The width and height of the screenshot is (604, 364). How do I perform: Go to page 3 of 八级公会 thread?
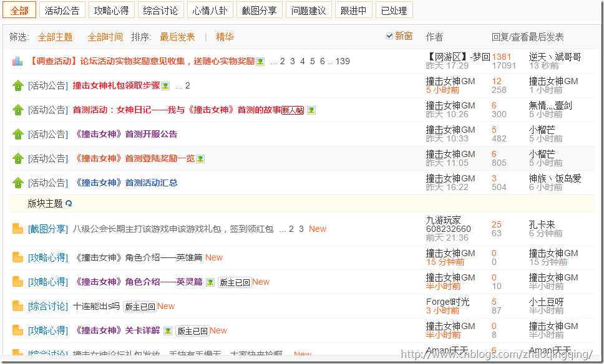click(301, 229)
